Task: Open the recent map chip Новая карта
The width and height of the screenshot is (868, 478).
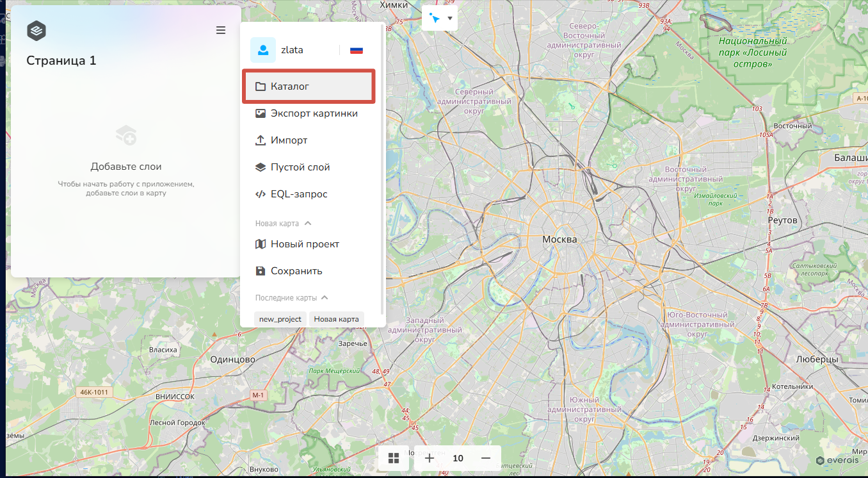Action: [337, 319]
